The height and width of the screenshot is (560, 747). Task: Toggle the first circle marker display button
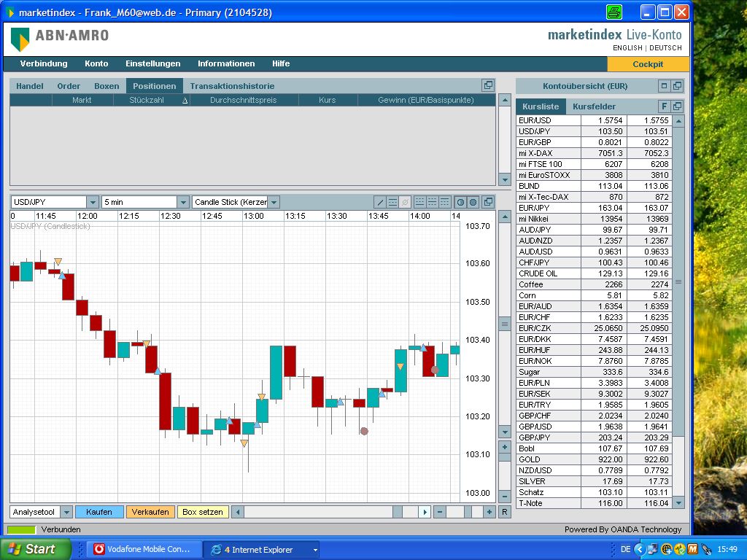point(460,202)
